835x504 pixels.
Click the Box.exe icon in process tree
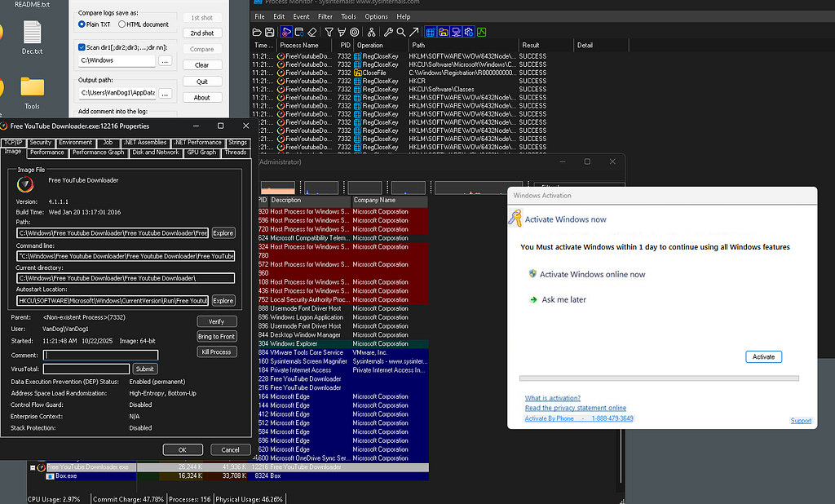point(50,475)
